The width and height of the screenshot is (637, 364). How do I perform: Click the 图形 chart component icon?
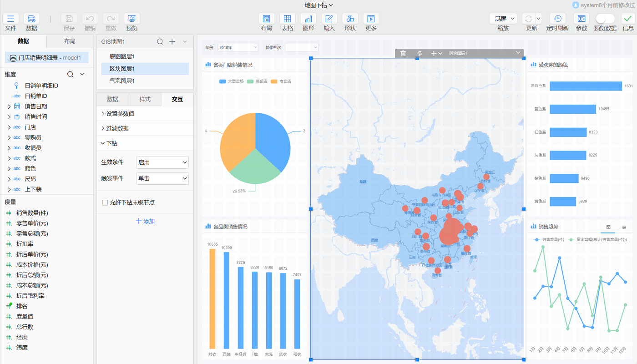point(308,19)
